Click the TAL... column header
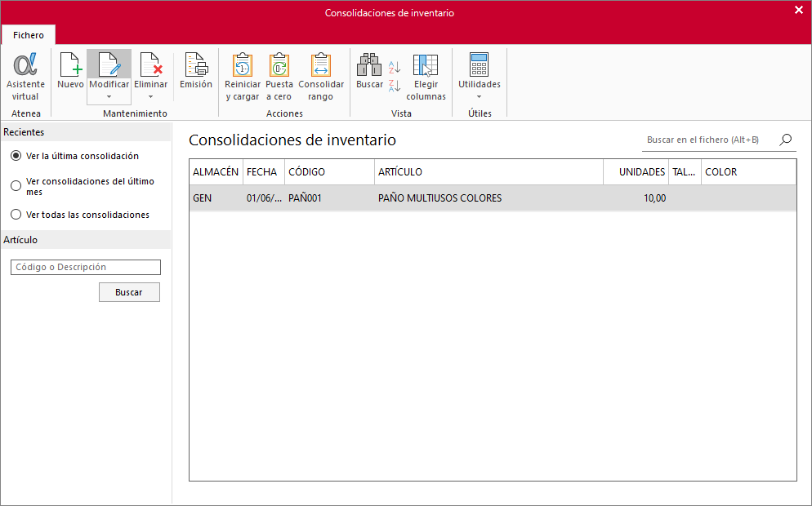Image resolution: width=812 pixels, height=506 pixels. [685, 171]
